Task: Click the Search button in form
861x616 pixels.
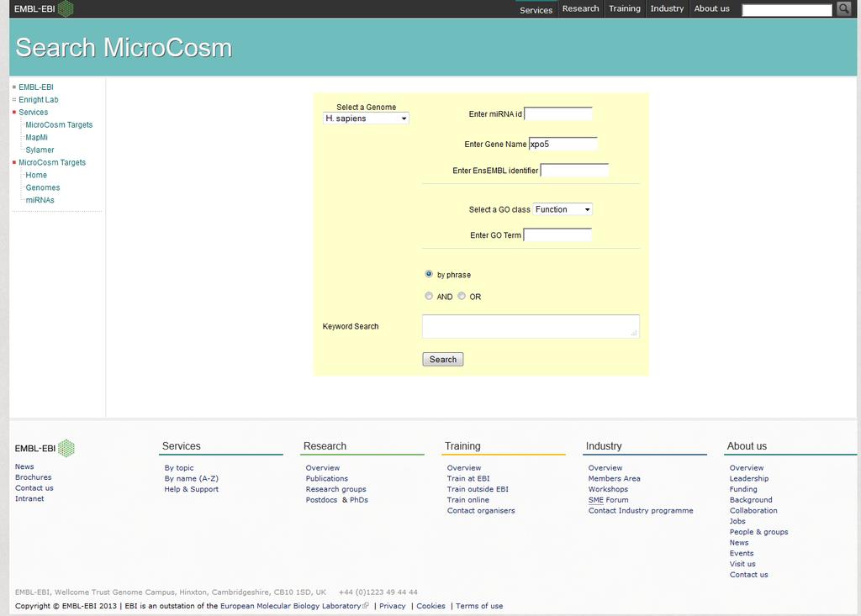Action: 442,359
